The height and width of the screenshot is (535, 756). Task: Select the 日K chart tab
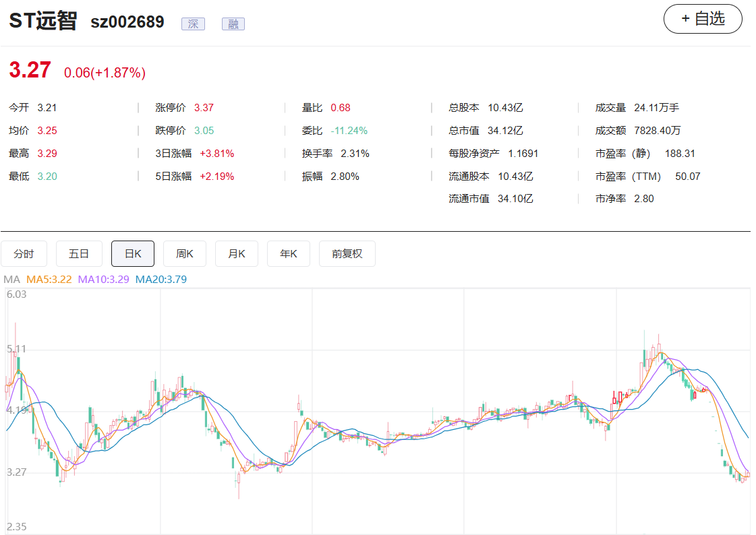[x=133, y=254]
